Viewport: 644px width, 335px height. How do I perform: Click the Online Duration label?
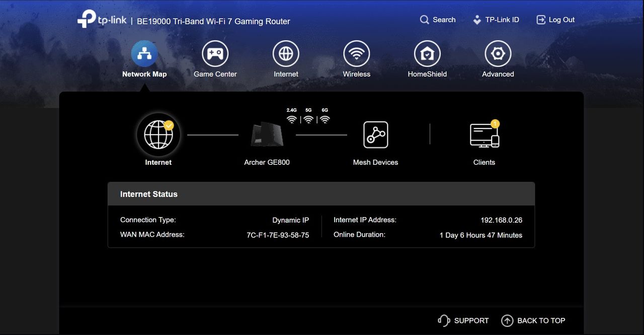[x=359, y=235]
